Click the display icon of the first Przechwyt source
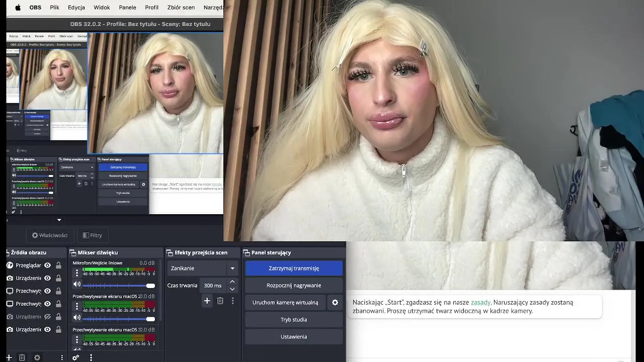 coord(10,291)
